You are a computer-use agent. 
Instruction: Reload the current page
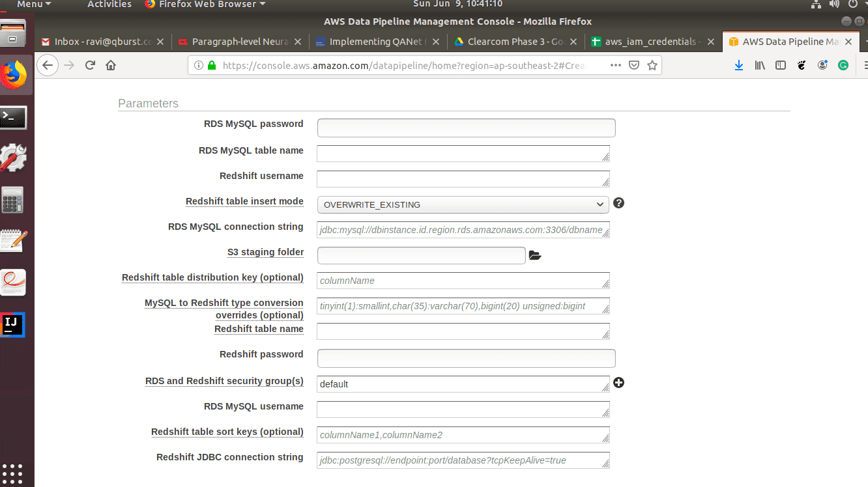(x=91, y=65)
